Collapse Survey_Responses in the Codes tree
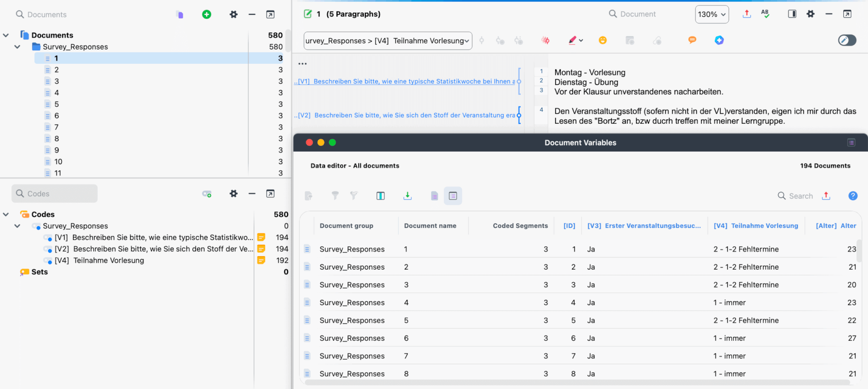Image resolution: width=868 pixels, height=389 pixels. (x=17, y=226)
